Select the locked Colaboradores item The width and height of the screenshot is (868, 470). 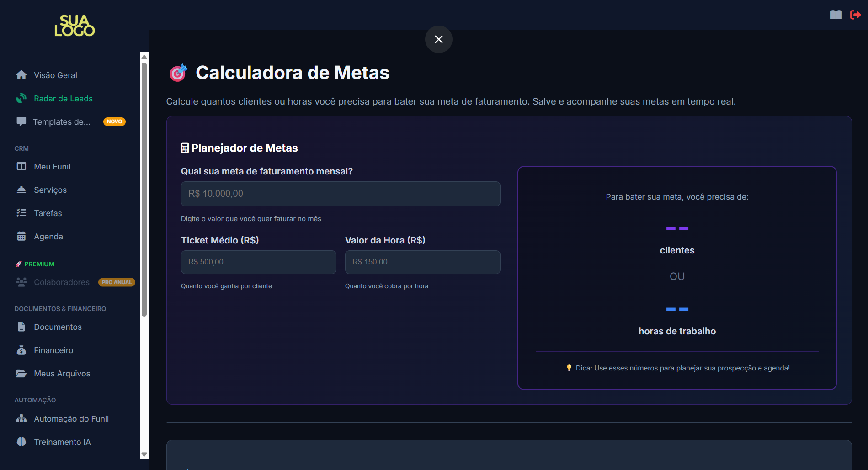62,282
